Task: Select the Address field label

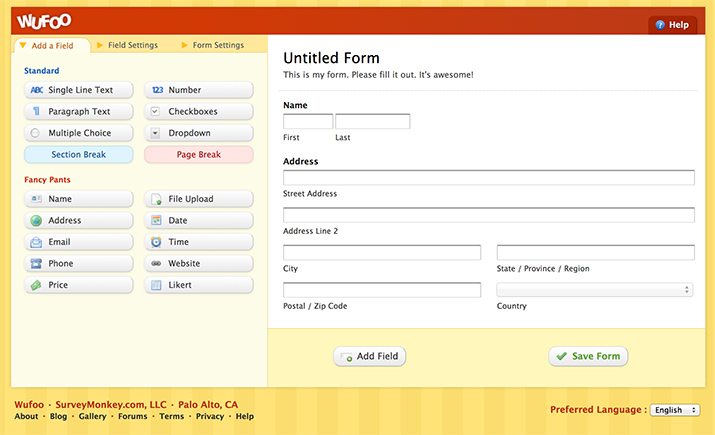Action: click(301, 161)
